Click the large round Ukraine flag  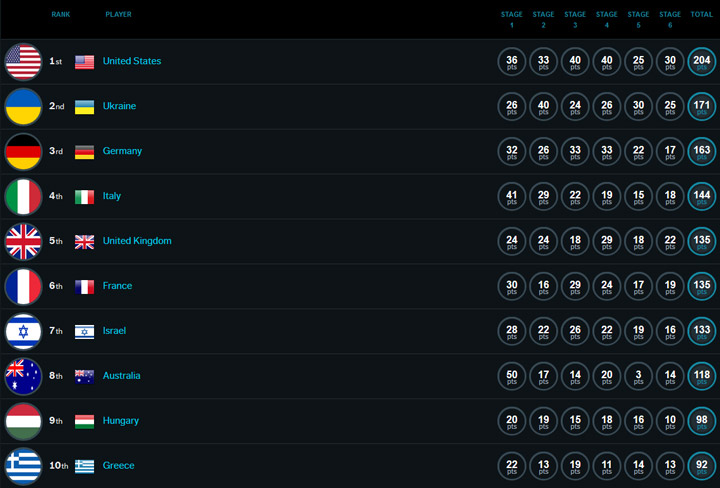pos(23,107)
